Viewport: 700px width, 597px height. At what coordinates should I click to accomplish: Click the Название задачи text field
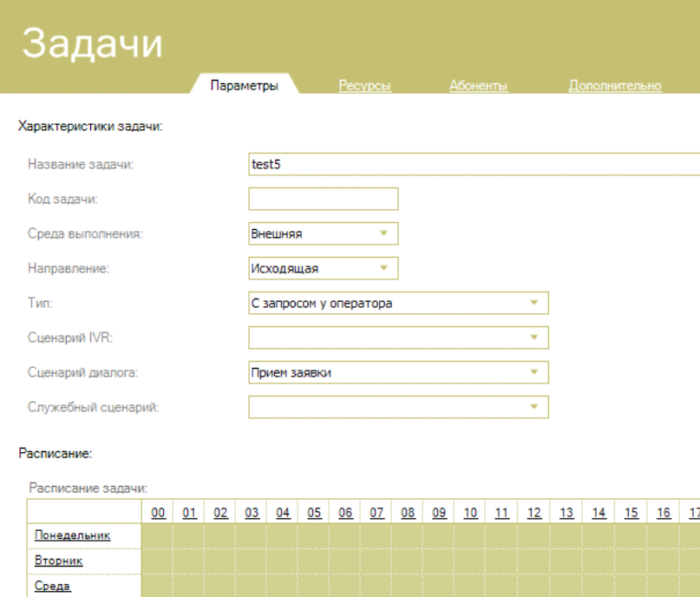[474, 164]
